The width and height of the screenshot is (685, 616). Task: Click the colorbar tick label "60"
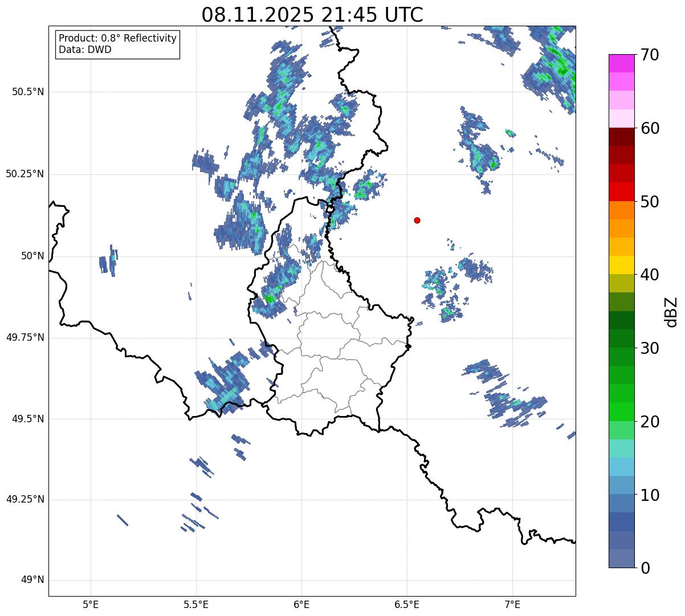[650, 128]
